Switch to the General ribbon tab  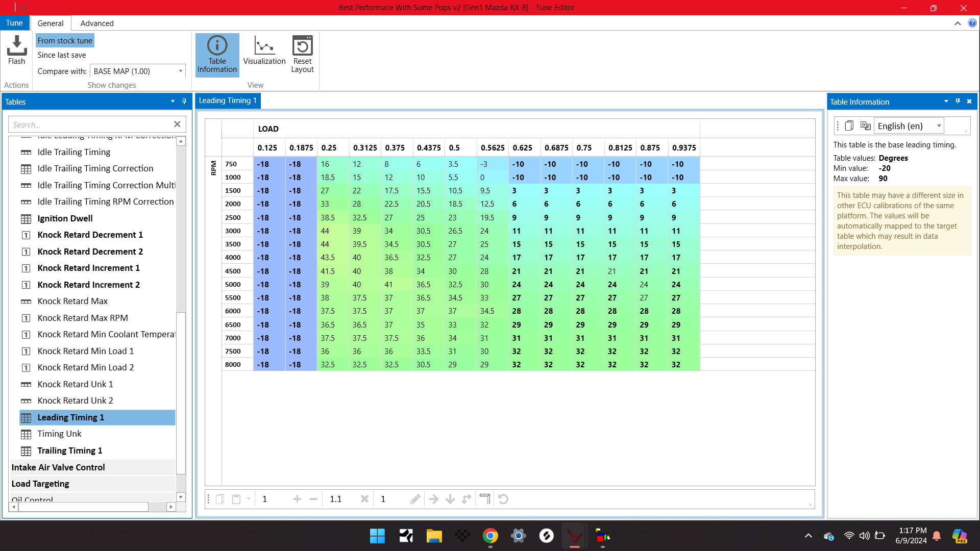point(51,23)
